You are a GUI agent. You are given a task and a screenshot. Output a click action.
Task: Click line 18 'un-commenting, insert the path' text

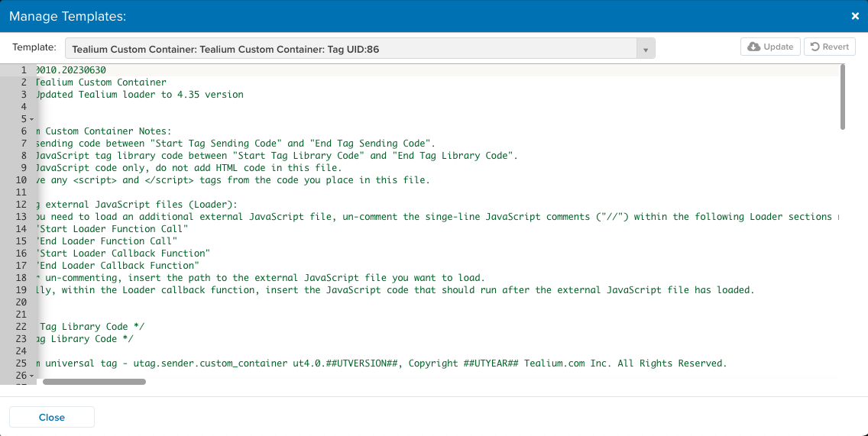pyautogui.click(x=261, y=278)
